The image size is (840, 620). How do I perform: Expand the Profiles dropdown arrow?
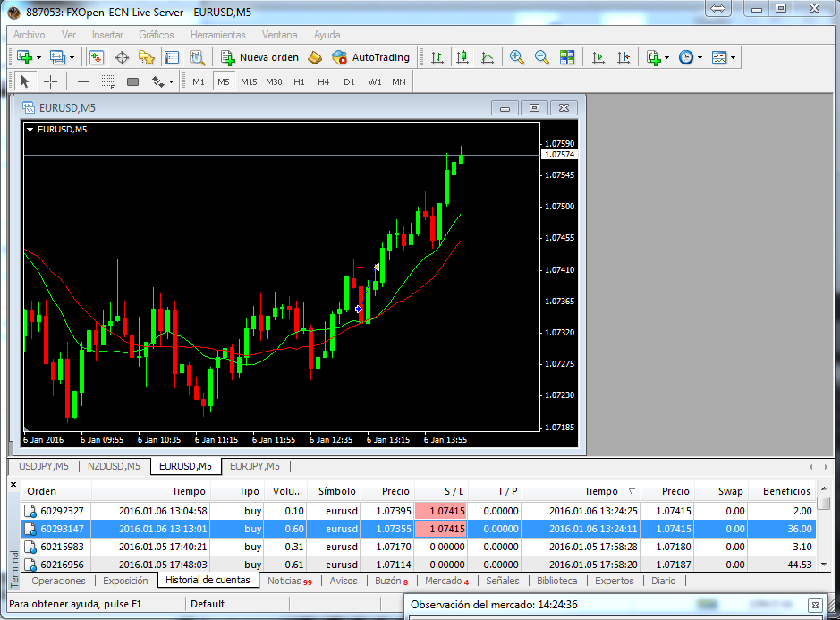coord(72,58)
